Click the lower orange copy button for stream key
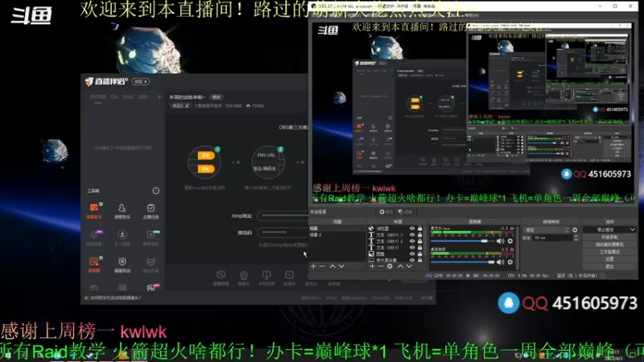This screenshot has width=644, height=362. [206, 169]
